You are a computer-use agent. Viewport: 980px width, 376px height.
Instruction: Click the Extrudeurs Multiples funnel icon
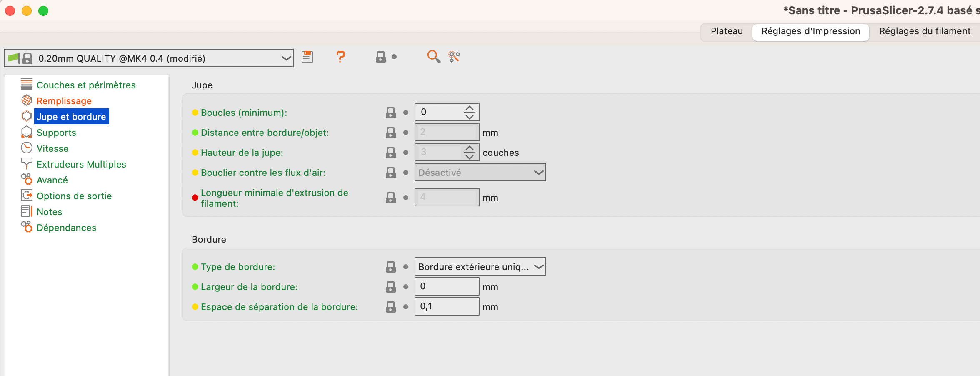pyautogui.click(x=27, y=164)
